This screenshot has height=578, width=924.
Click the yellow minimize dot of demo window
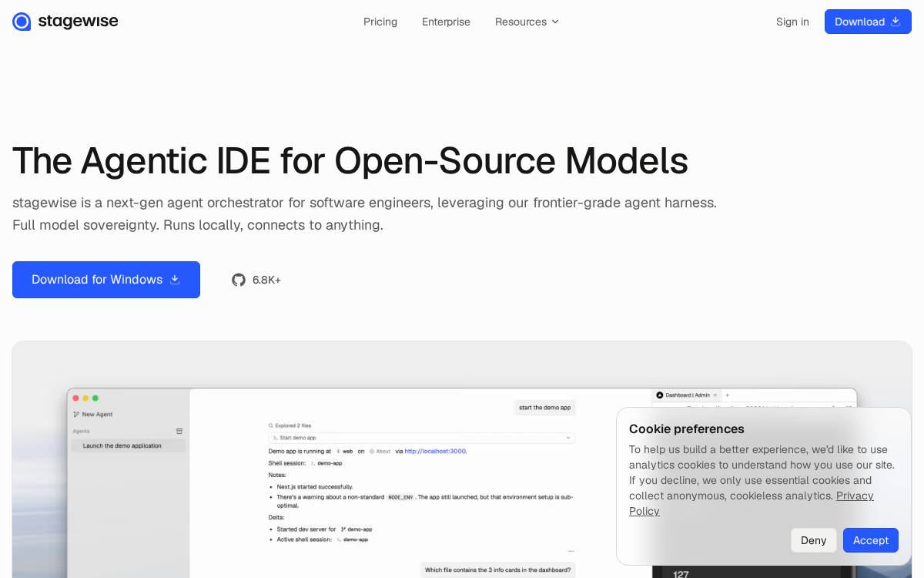85,398
